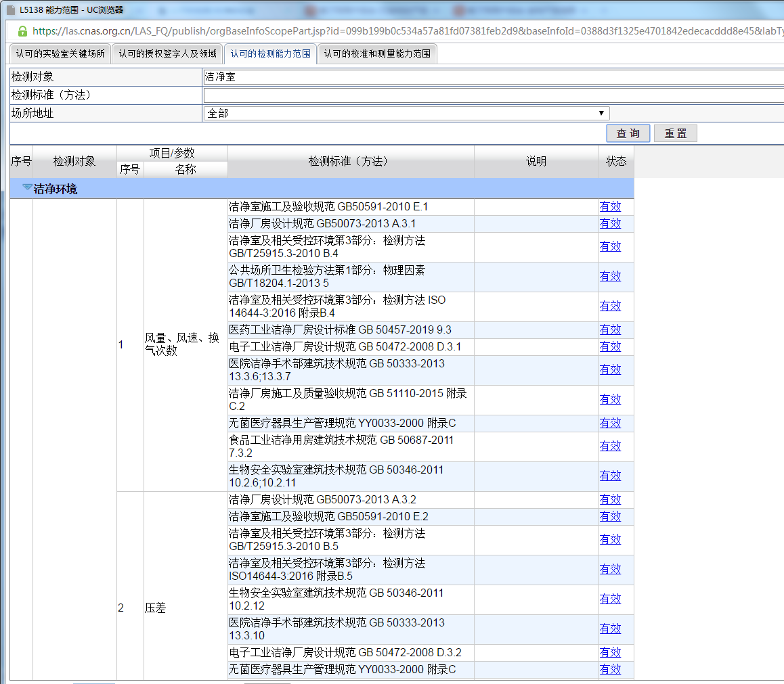
Task: Click the URL address bar
Action: (406, 31)
